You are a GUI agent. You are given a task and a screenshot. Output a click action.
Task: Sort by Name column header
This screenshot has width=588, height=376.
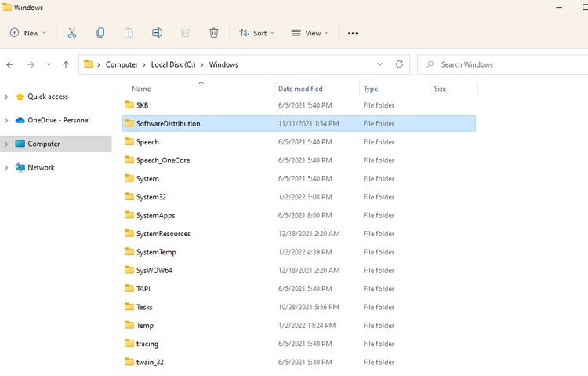(x=141, y=89)
